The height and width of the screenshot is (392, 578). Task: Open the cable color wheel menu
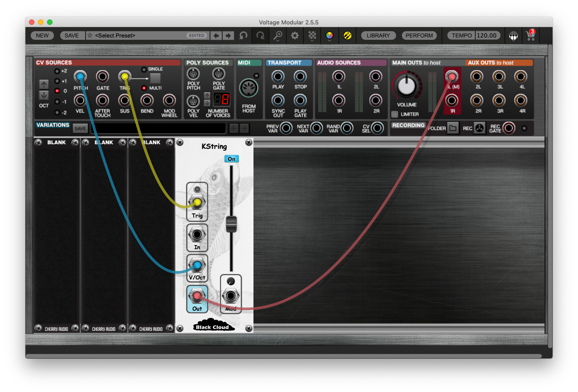(330, 36)
